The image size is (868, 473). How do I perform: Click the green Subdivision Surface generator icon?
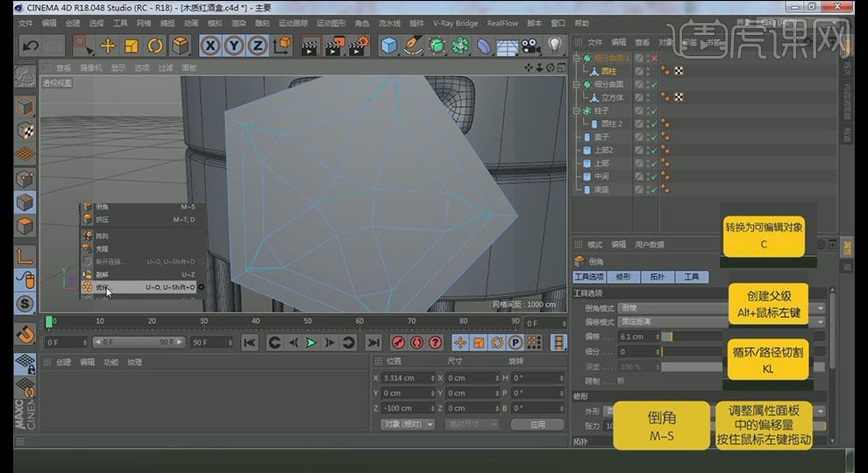click(x=437, y=46)
